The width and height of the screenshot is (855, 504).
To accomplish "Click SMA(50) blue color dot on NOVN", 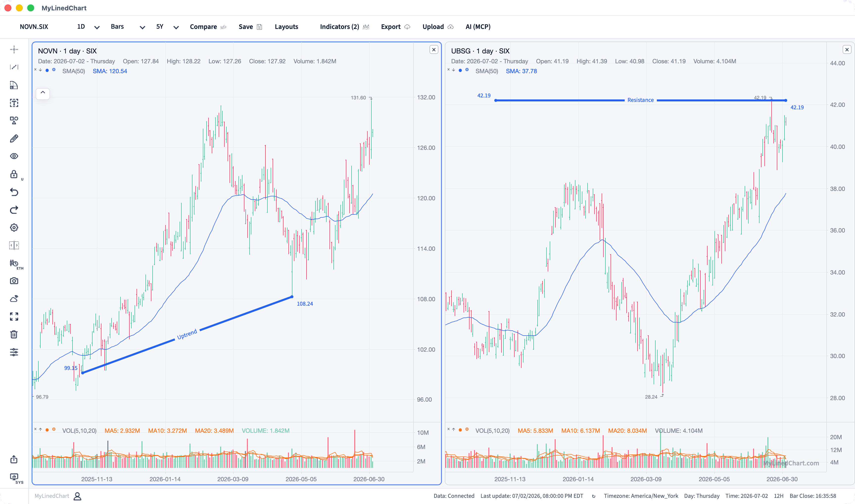I will pyautogui.click(x=47, y=70).
